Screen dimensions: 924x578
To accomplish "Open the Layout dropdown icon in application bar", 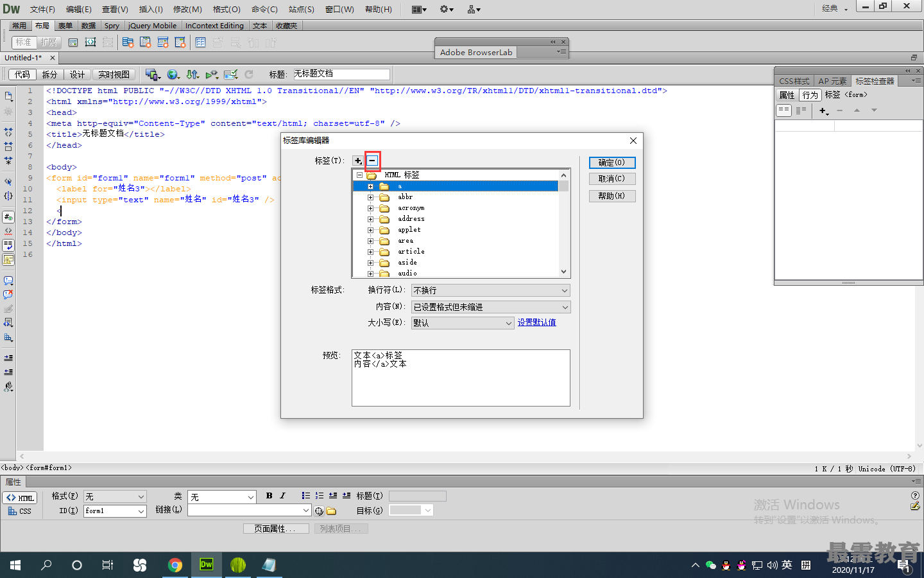I will [419, 9].
